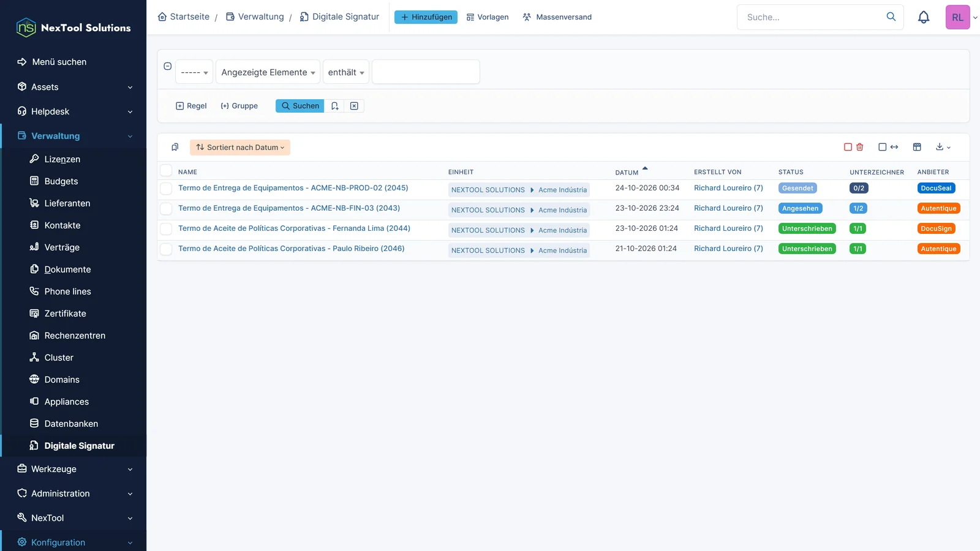Check the select-all checkbox in the table header
980x551 pixels.
point(166,171)
